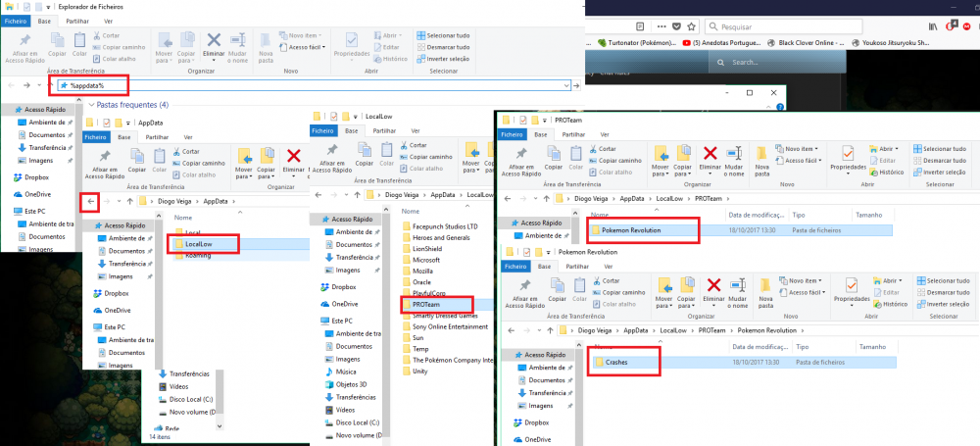Click Anedotas Portugue... YouTube bookmark
980x446 pixels.
(x=722, y=43)
